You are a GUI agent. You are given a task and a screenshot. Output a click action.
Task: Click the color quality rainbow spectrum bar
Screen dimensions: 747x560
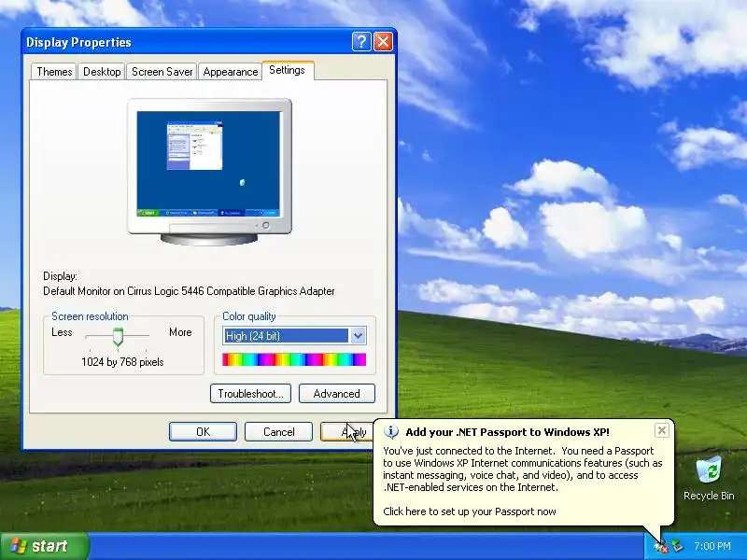coord(294,359)
